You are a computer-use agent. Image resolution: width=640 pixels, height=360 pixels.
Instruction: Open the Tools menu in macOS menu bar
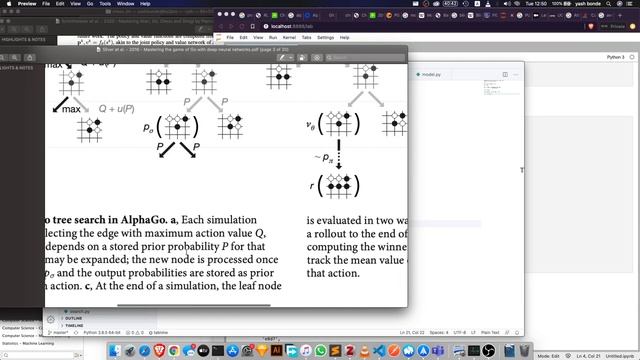click(105, 4)
